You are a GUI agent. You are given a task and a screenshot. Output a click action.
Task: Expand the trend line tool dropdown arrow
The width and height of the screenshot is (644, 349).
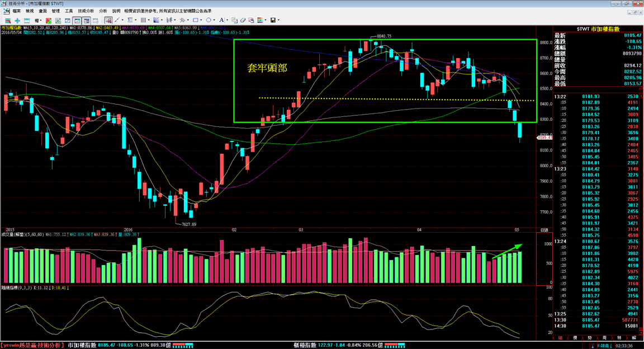point(122,20)
